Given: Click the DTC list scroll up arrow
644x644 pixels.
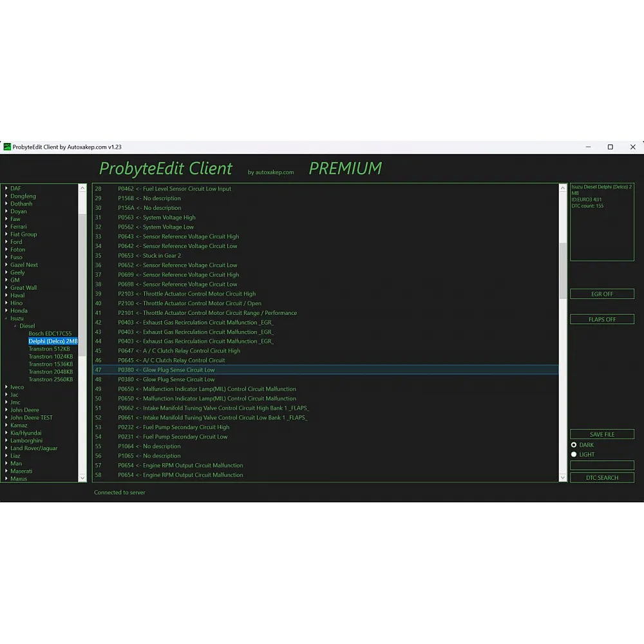Looking at the screenshot, I should point(563,189).
